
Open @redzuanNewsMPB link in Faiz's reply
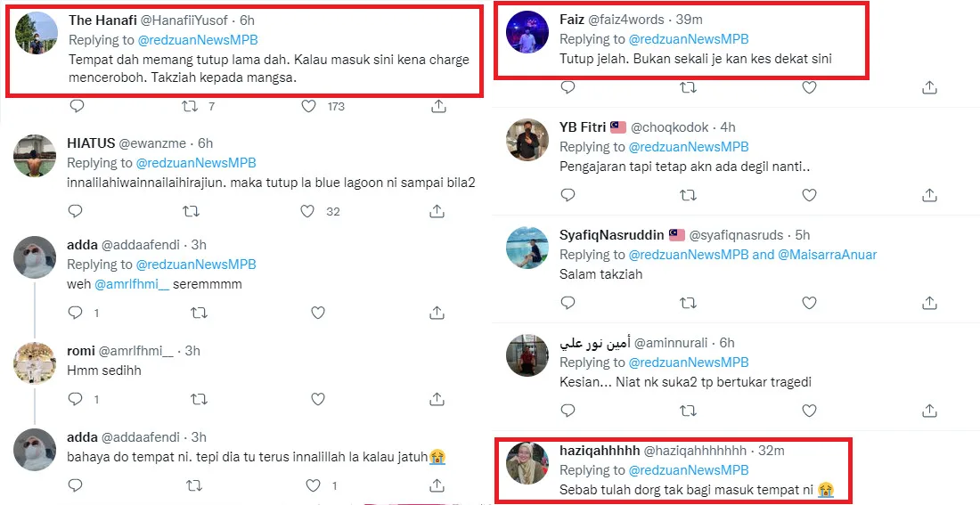(x=689, y=39)
